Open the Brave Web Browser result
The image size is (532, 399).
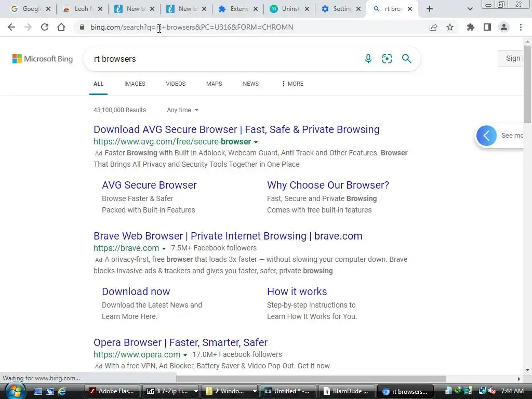click(228, 236)
